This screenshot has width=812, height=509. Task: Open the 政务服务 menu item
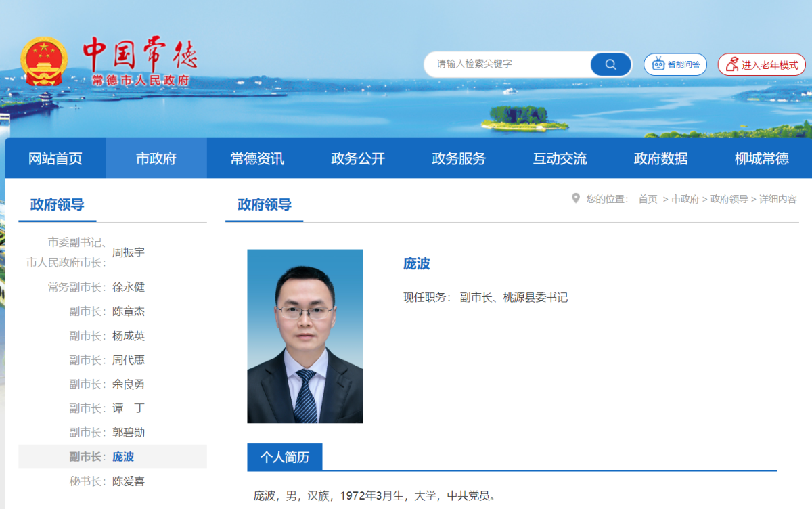[x=459, y=158]
